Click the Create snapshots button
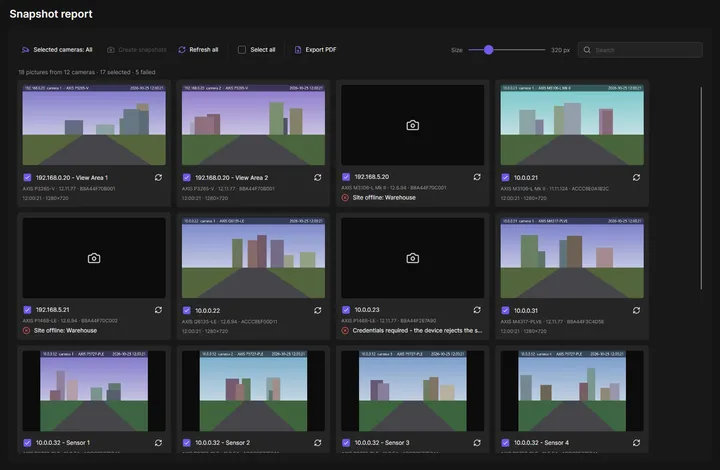The height and width of the screenshot is (470, 720). coord(137,50)
